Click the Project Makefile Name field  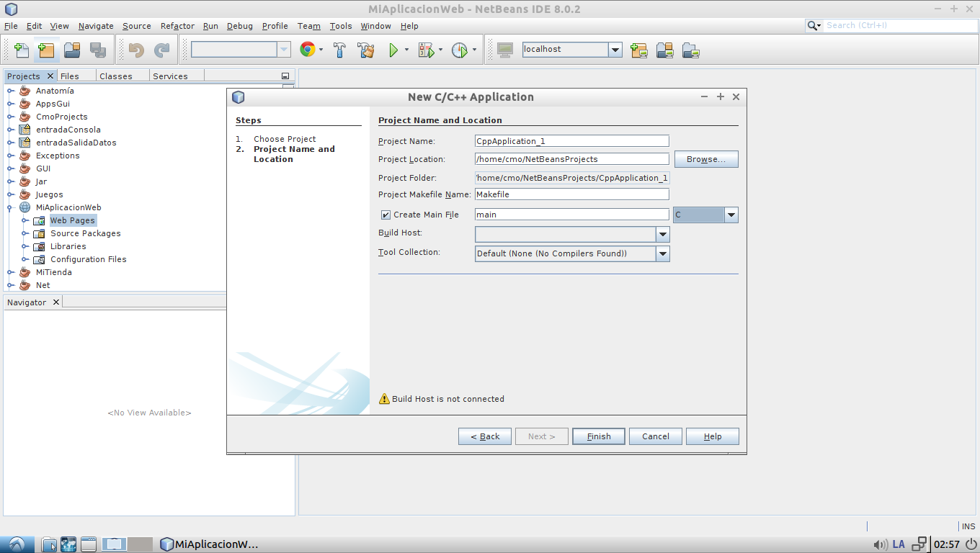tap(572, 194)
